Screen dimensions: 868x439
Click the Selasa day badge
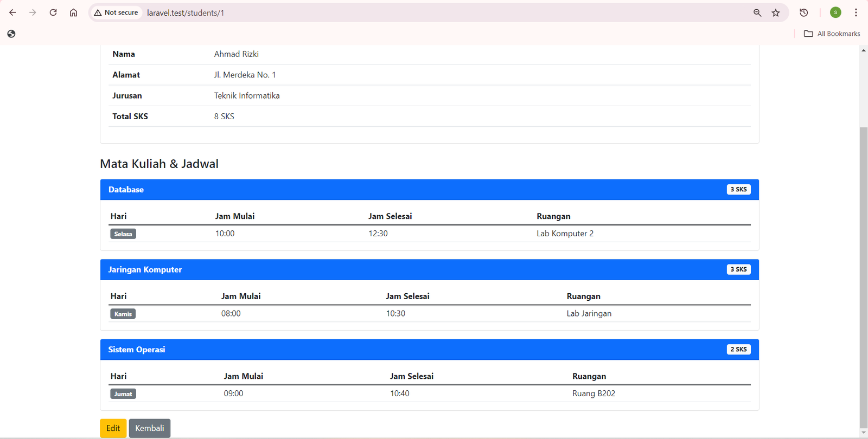pos(123,234)
